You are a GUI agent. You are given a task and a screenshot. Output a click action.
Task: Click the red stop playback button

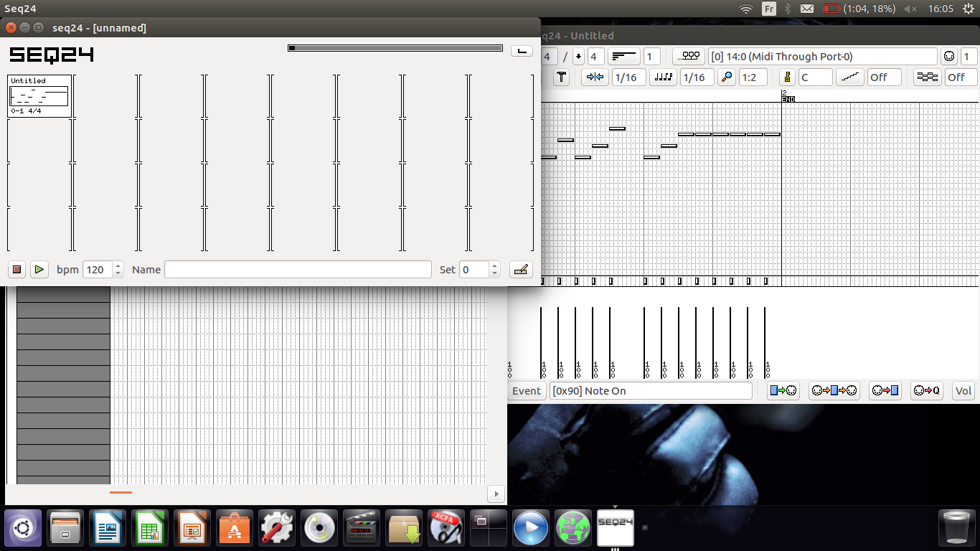18,270
